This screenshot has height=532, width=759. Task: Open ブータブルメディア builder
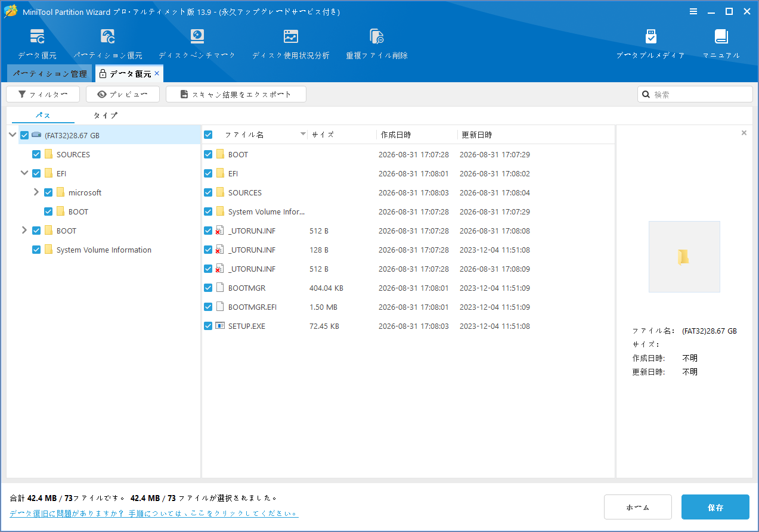[650, 43]
